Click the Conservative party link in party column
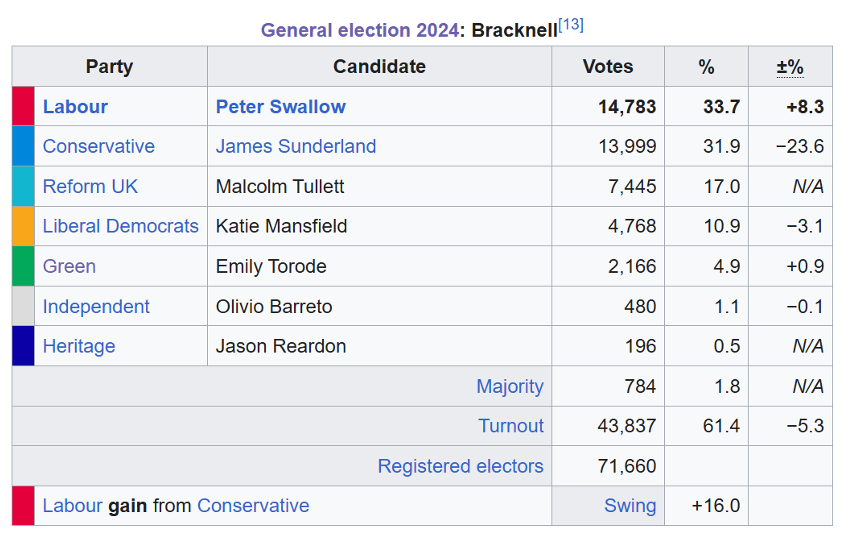The height and width of the screenshot is (542, 850). pos(99,147)
